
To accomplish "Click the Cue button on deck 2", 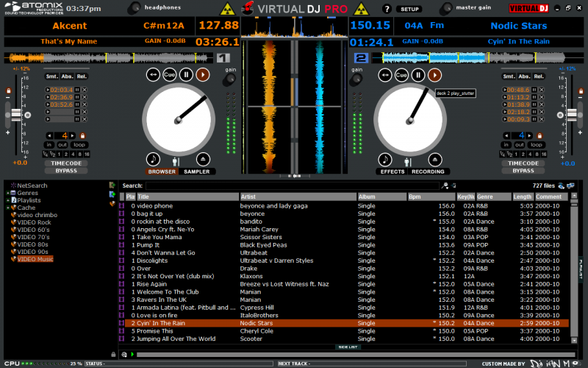I will coord(401,75).
